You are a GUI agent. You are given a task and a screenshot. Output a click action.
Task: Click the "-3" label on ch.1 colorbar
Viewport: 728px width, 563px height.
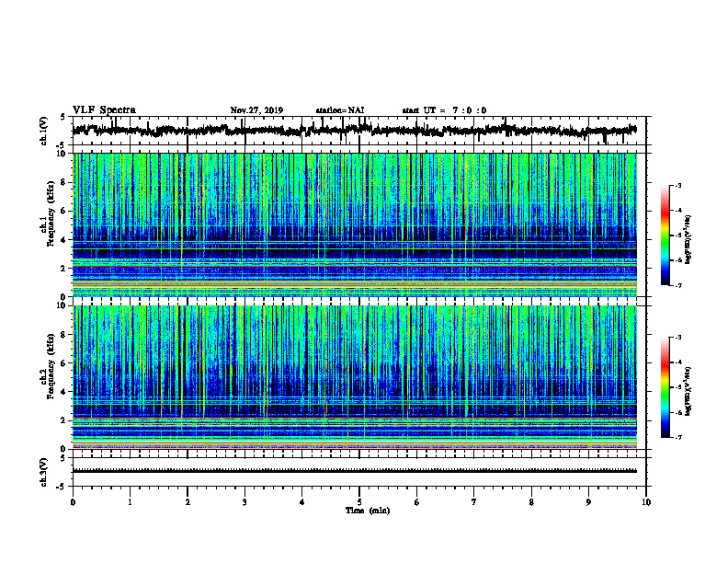click(678, 186)
